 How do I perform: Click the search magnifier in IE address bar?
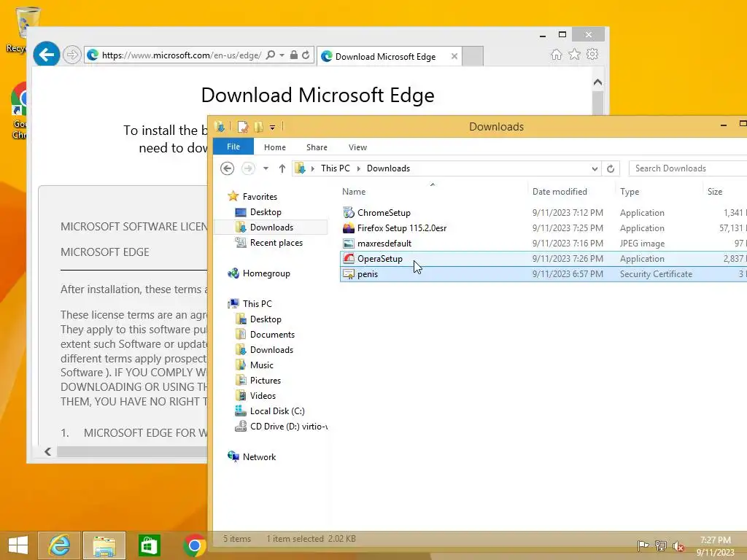[x=270, y=55]
